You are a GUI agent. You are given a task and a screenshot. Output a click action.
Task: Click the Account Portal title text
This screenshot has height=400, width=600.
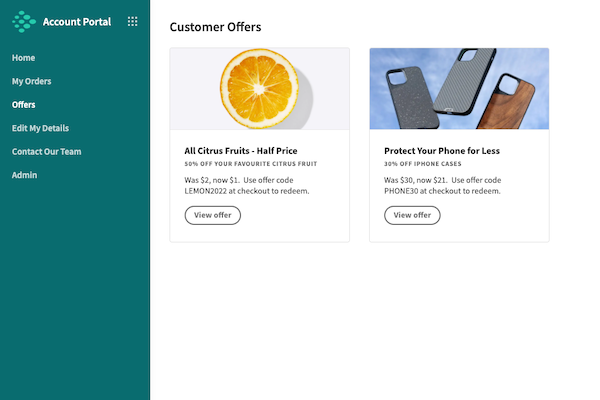click(x=77, y=21)
